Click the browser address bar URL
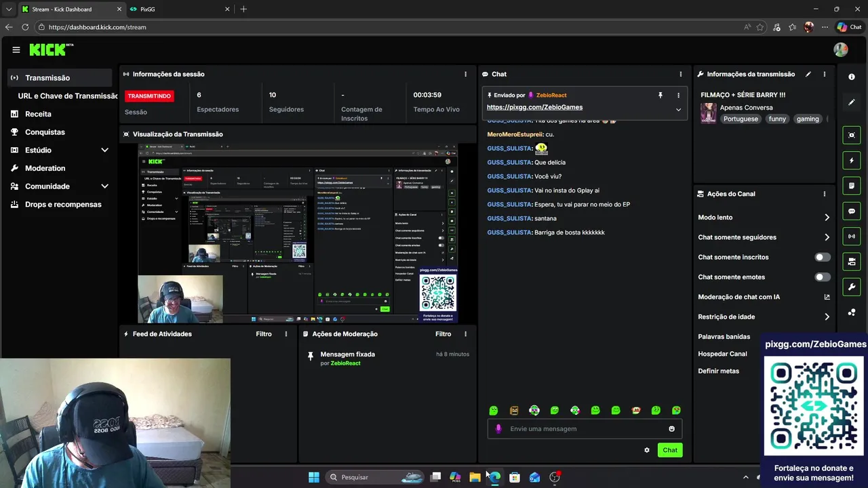This screenshot has width=868, height=488. click(x=97, y=27)
